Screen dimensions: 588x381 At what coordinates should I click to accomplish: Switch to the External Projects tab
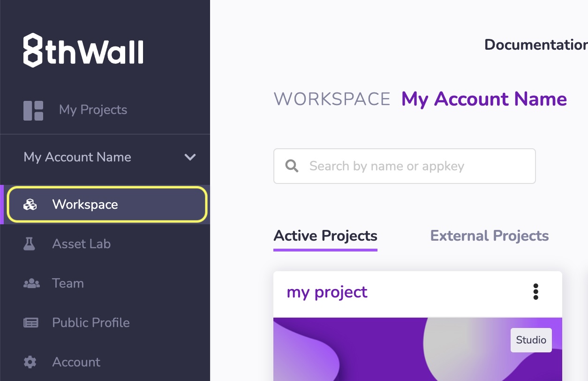point(489,236)
